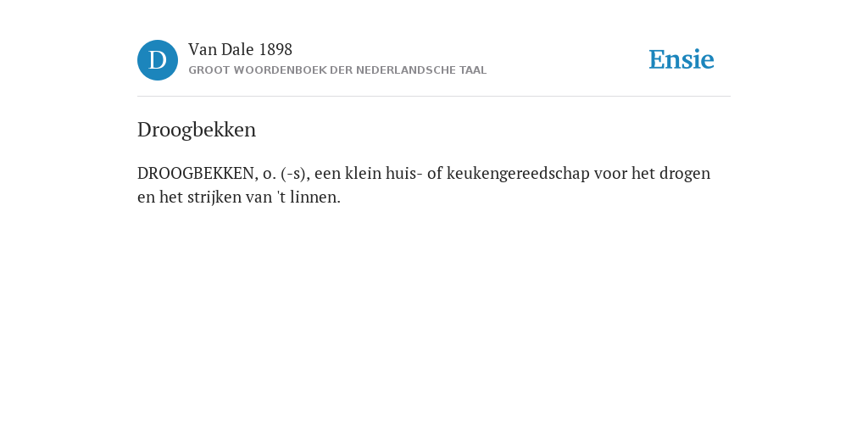Click the word keukengereedschap in the definition

[518, 174]
